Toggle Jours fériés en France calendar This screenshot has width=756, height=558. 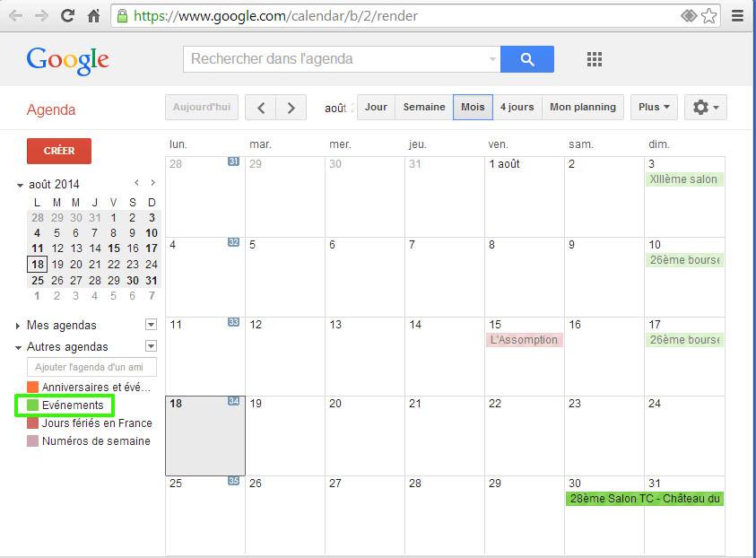89,423
